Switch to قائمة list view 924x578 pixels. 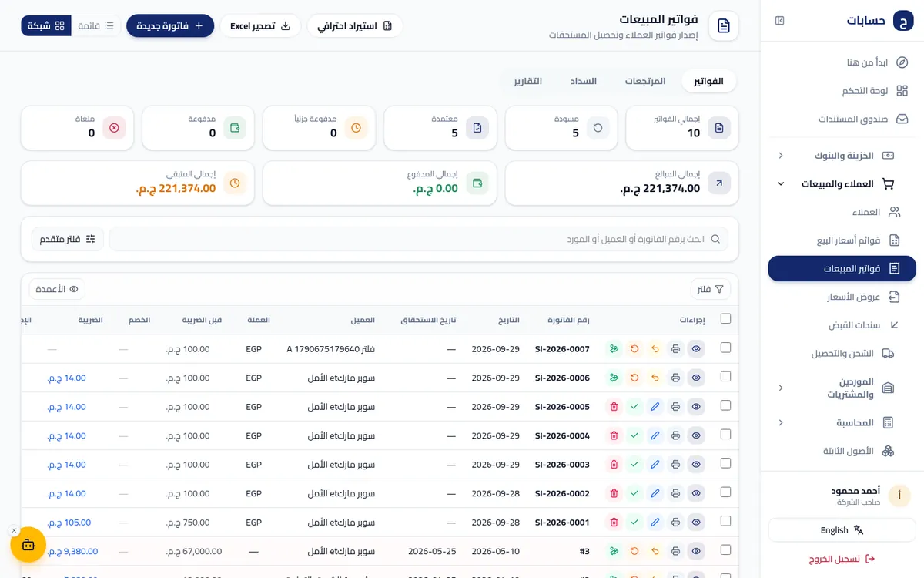click(96, 25)
